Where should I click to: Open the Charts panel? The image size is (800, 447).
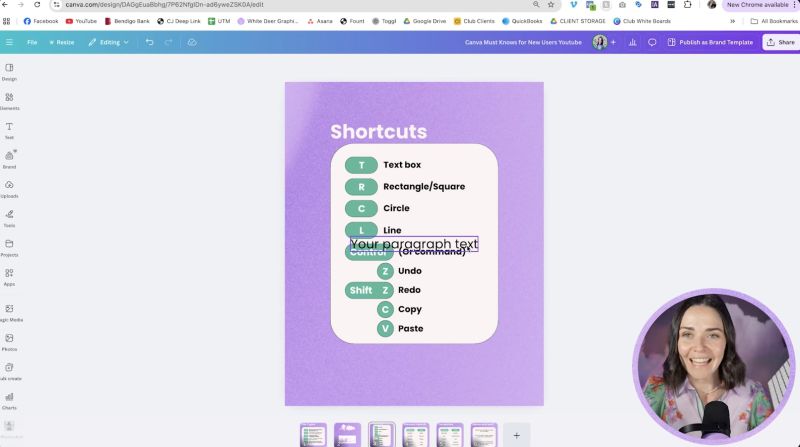coord(9,401)
